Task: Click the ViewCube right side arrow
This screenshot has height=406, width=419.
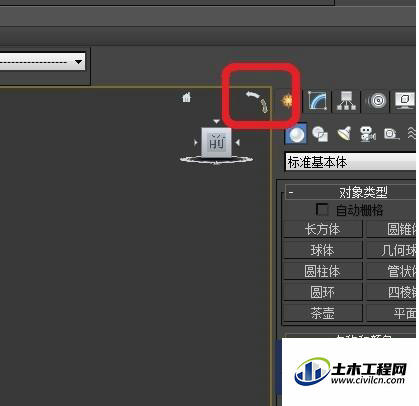Action: coord(237,143)
